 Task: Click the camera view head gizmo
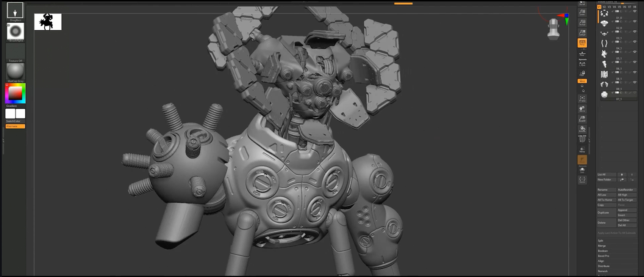553,29
